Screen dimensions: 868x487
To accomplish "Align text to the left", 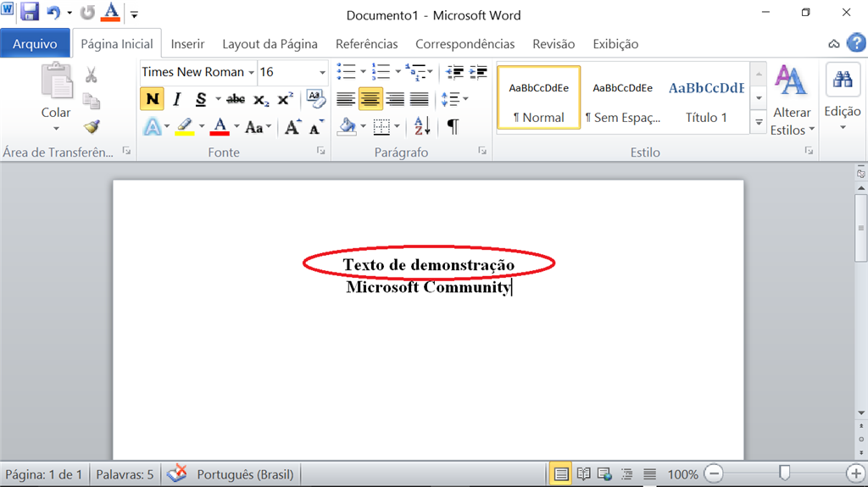I will click(x=346, y=100).
